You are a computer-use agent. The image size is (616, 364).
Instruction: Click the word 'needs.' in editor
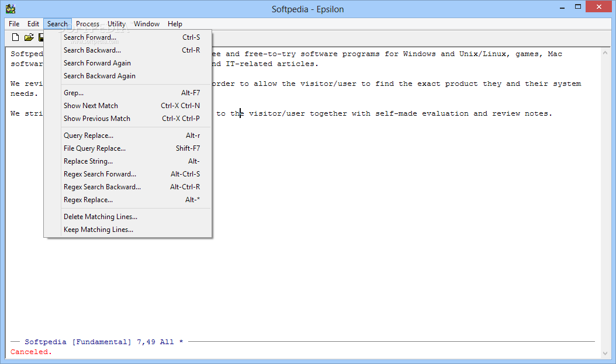(25, 94)
